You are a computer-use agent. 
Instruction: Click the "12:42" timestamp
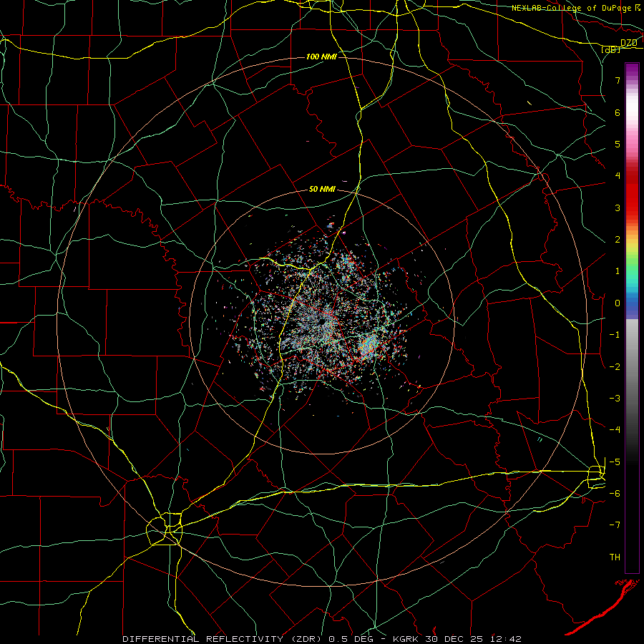pos(504,639)
